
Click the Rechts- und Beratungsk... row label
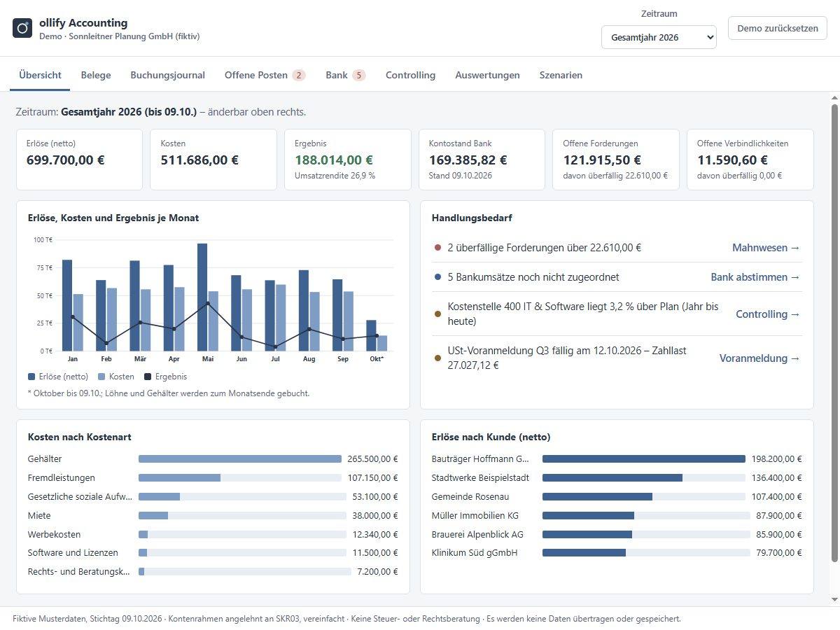coord(78,571)
